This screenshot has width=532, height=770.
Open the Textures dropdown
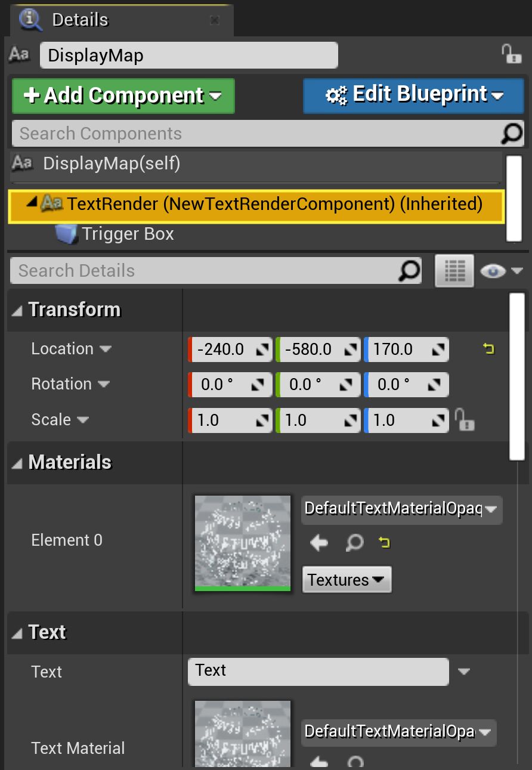click(347, 579)
